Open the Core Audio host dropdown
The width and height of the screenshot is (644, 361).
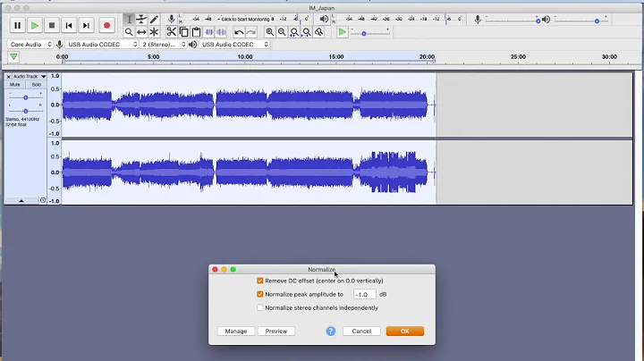tap(30, 45)
